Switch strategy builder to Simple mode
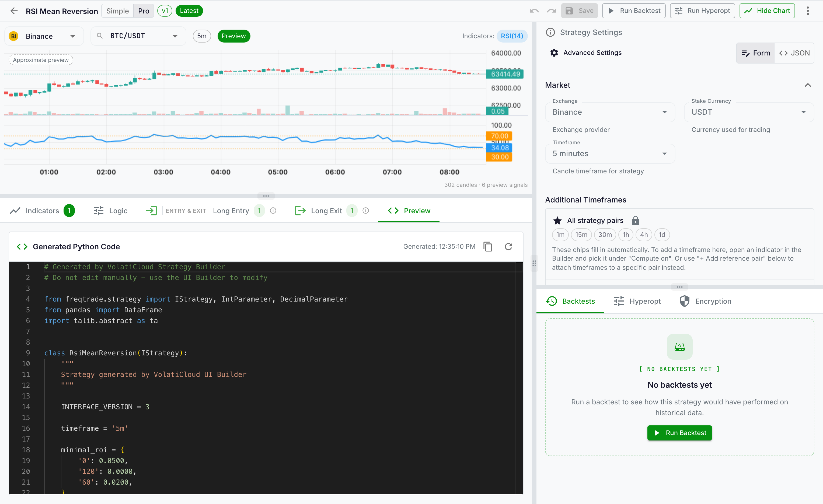This screenshot has width=823, height=504. [117, 11]
